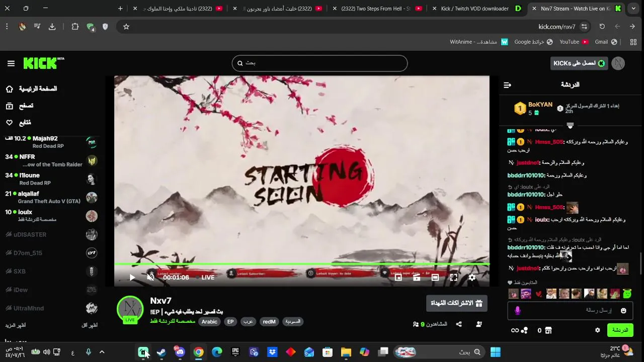Toggle theater mode in player
The image size is (644, 362).
click(435, 277)
